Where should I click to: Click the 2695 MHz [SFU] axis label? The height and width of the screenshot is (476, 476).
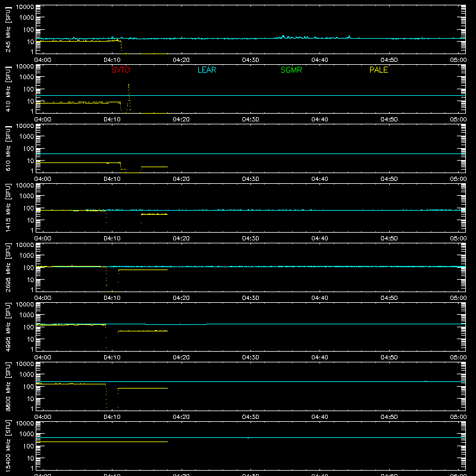[8, 267]
